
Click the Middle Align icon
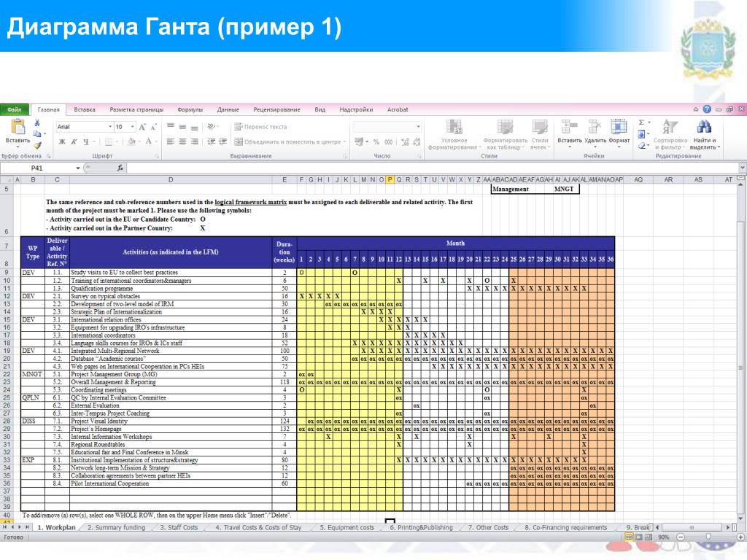(182, 127)
